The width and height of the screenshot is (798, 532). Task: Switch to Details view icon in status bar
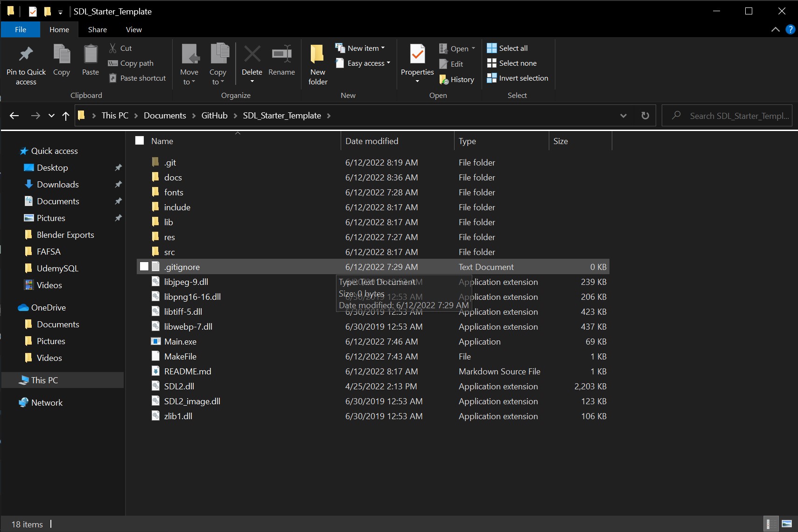coord(770,524)
